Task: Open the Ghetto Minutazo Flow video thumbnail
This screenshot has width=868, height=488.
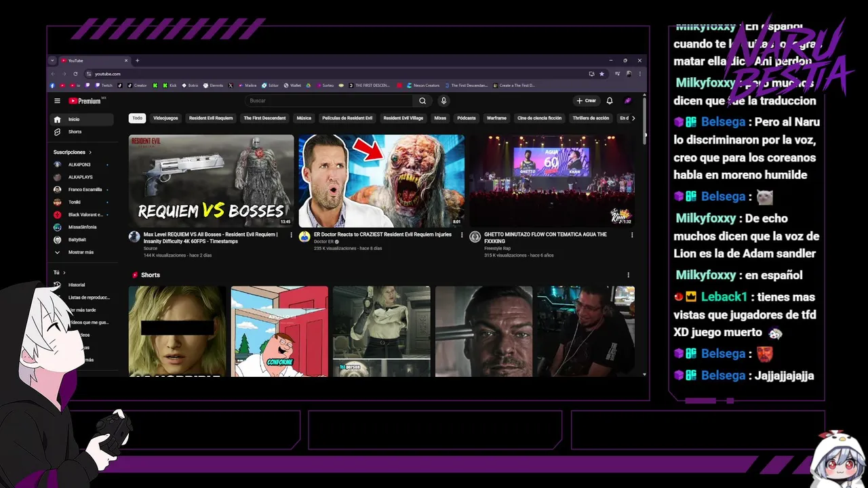Action: (552, 181)
